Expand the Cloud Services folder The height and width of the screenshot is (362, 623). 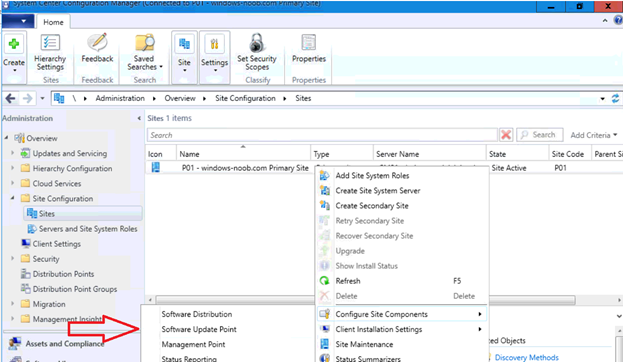[x=12, y=183]
